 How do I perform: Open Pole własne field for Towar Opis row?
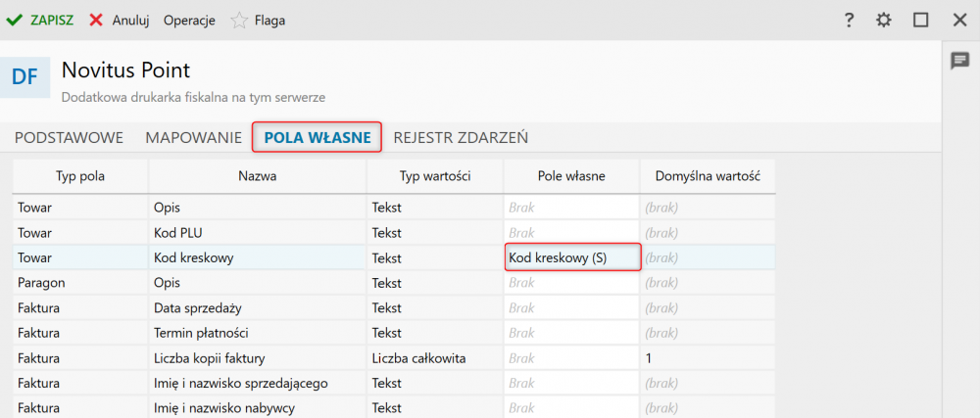pyautogui.click(x=571, y=208)
